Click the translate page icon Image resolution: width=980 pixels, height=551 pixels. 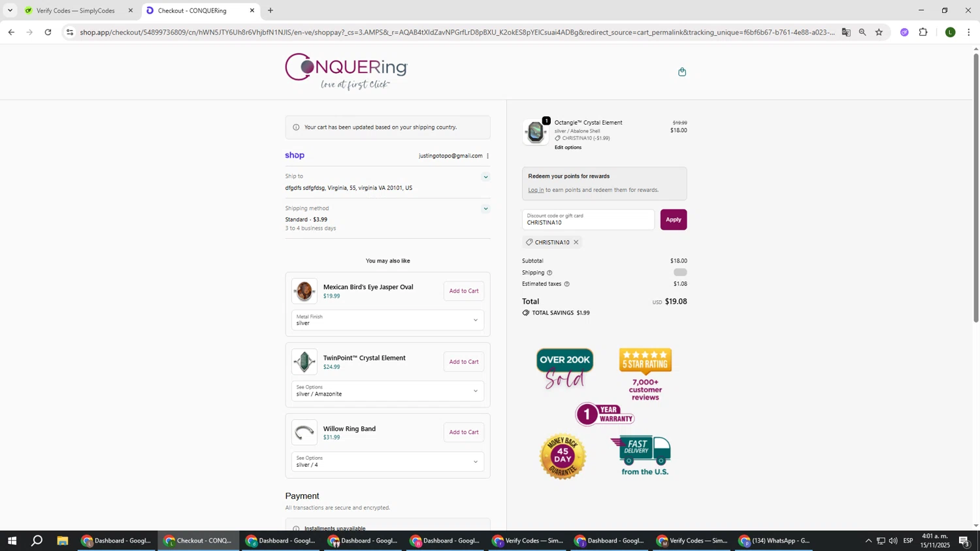click(846, 32)
